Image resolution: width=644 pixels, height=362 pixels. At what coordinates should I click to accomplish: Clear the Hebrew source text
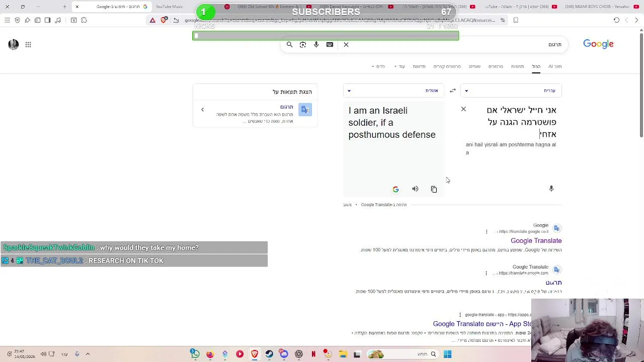point(463,109)
